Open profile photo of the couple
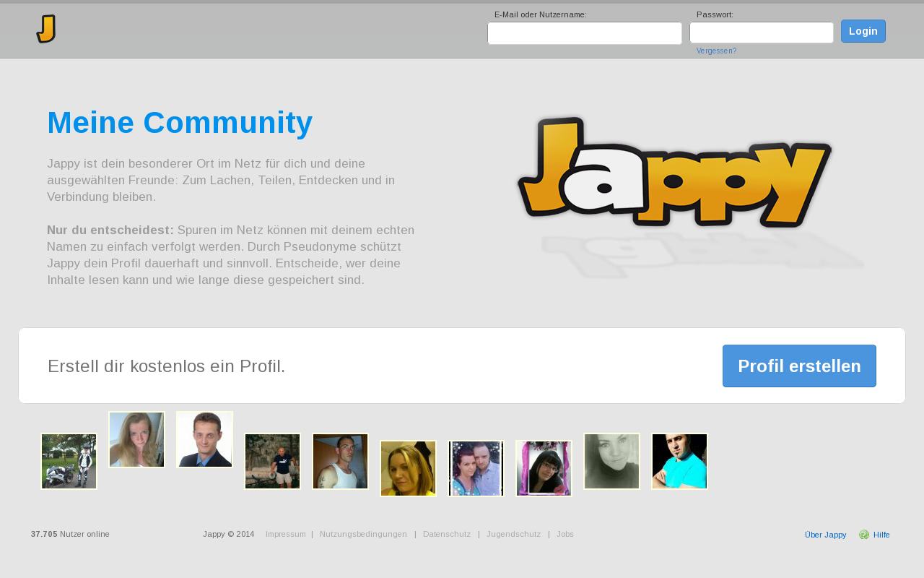Image resolution: width=924 pixels, height=578 pixels. click(476, 469)
